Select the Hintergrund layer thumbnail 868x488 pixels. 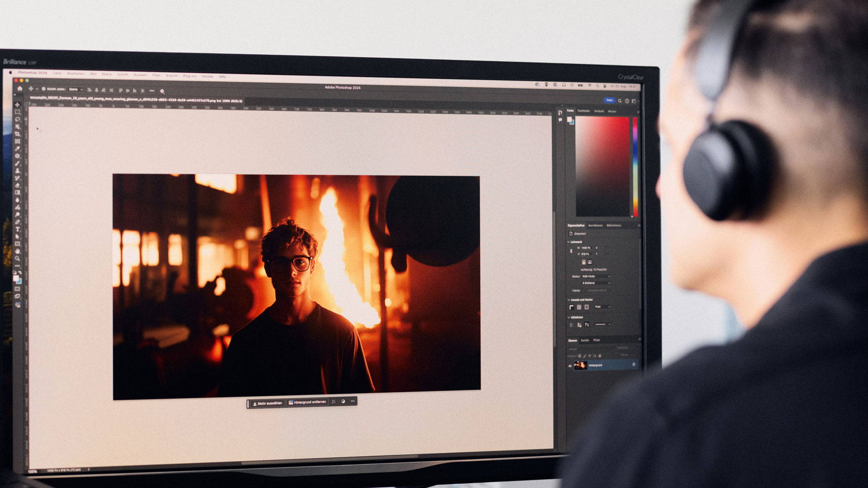[x=581, y=365]
